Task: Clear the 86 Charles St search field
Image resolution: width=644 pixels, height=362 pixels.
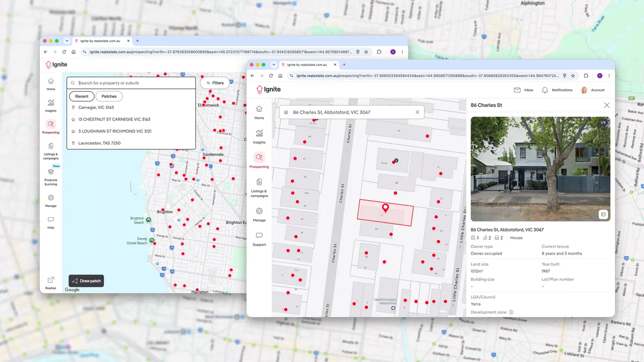Action: (418, 112)
